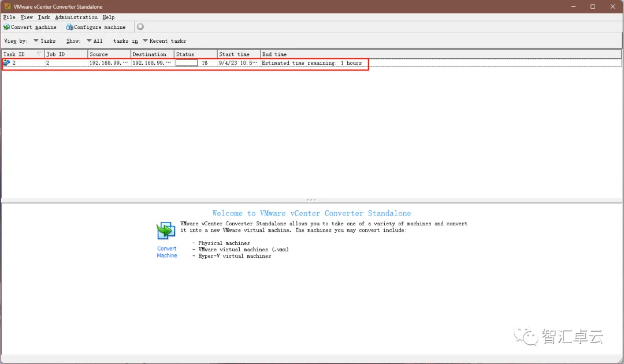This screenshot has width=624, height=364.
Task: Open the File menu
Action: pyautogui.click(x=9, y=17)
